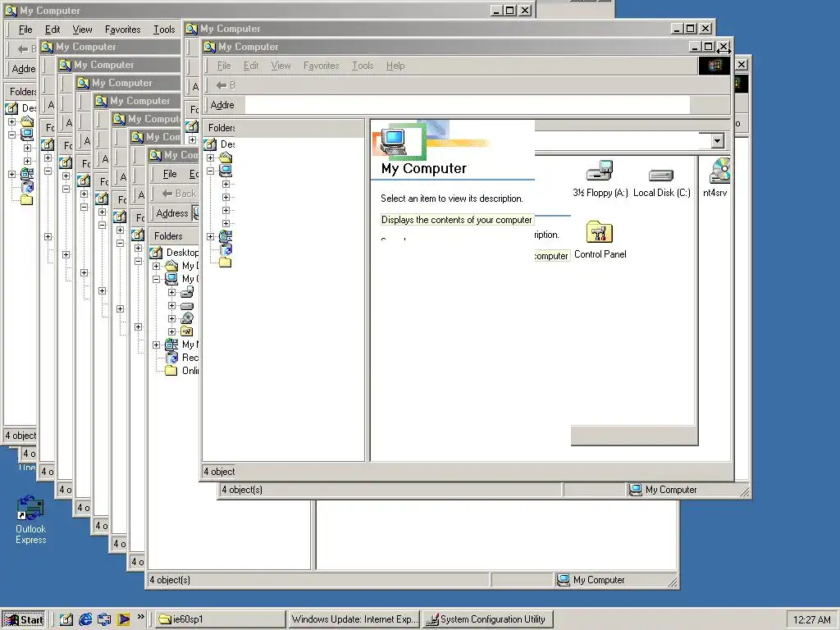Image resolution: width=840 pixels, height=630 pixels.
Task: Click File menu in lower Back-button window
Action: tap(170, 174)
